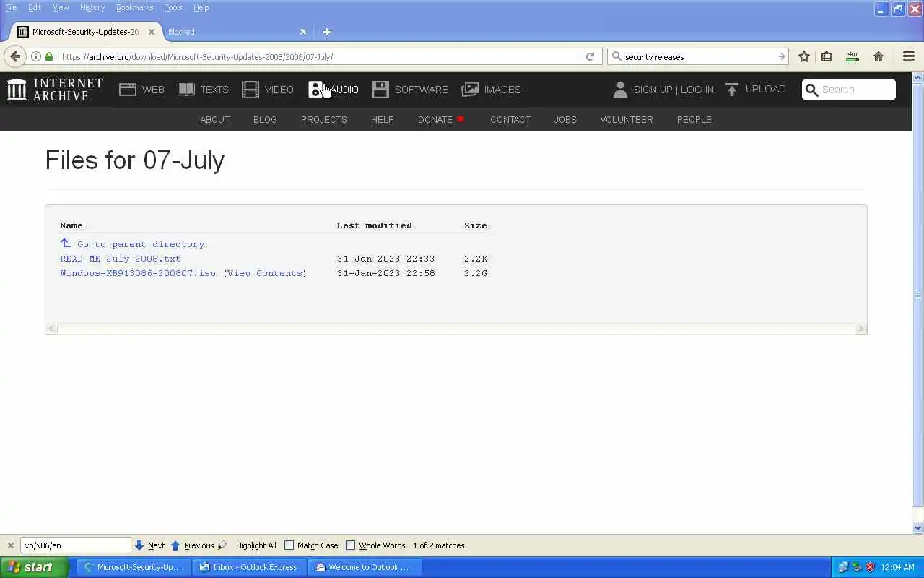This screenshot has width=924, height=578.
Task: Open the Tools menu
Action: coord(173,7)
